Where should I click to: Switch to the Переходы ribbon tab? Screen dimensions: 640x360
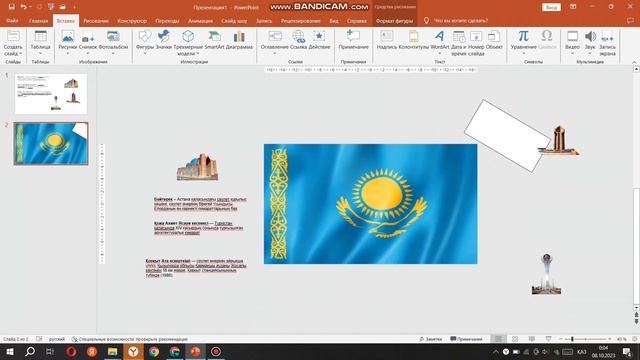point(167,20)
